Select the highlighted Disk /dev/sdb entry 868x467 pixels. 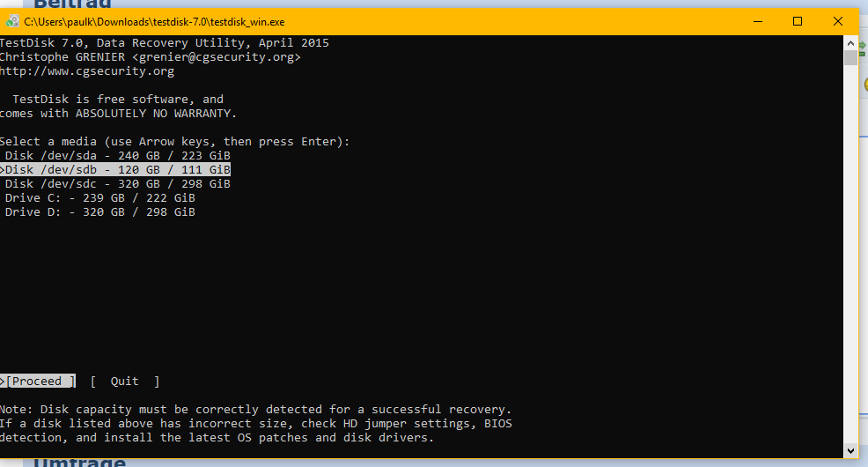[115, 169]
